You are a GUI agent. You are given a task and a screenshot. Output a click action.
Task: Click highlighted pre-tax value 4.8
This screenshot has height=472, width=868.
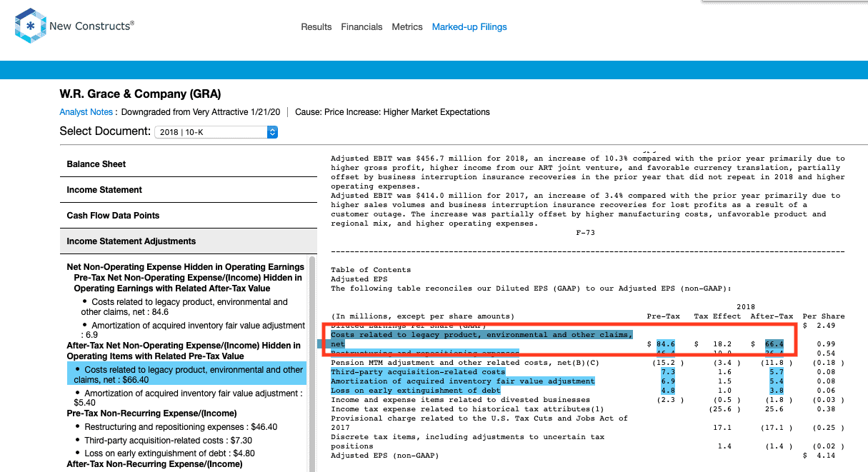pos(668,391)
